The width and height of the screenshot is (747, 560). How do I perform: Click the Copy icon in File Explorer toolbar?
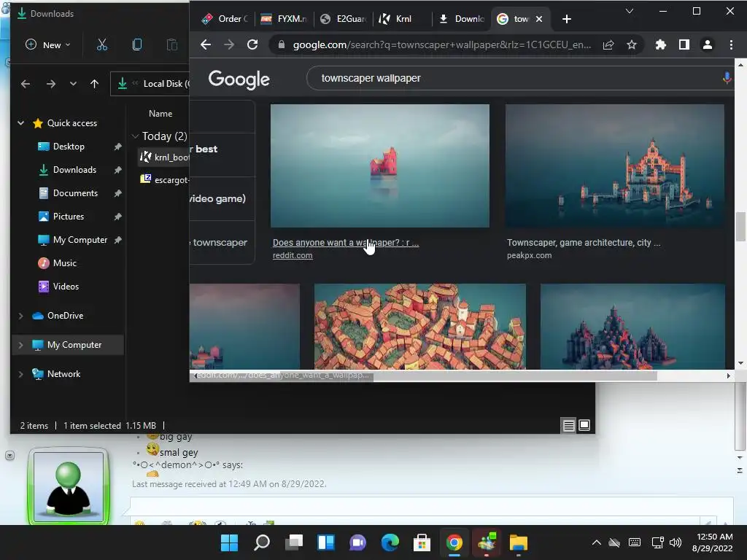click(x=136, y=44)
